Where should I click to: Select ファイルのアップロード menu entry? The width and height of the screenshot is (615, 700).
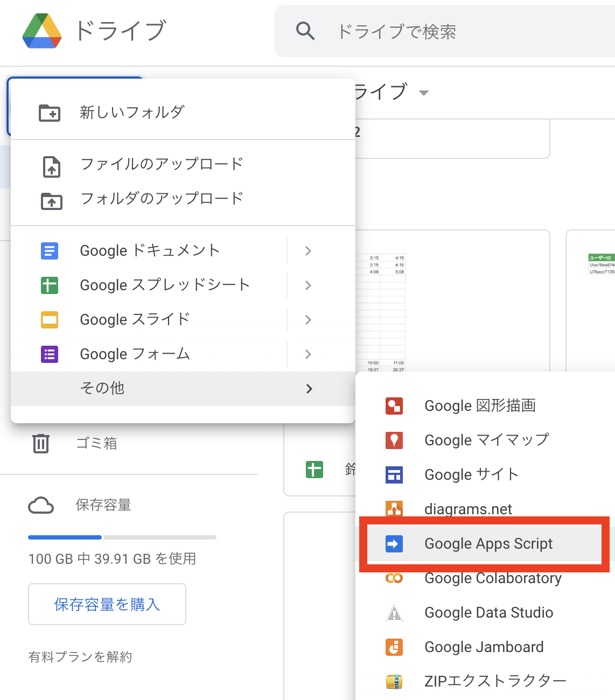pyautogui.click(x=162, y=164)
